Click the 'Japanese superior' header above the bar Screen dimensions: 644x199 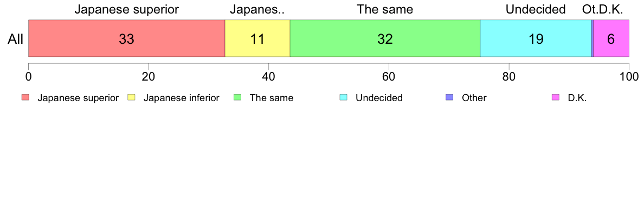click(126, 10)
